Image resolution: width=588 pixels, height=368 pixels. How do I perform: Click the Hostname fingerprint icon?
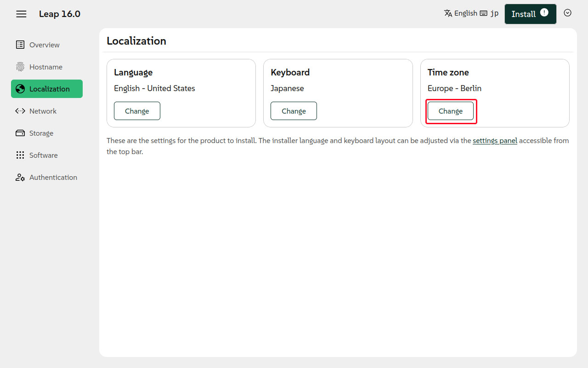[x=20, y=67]
